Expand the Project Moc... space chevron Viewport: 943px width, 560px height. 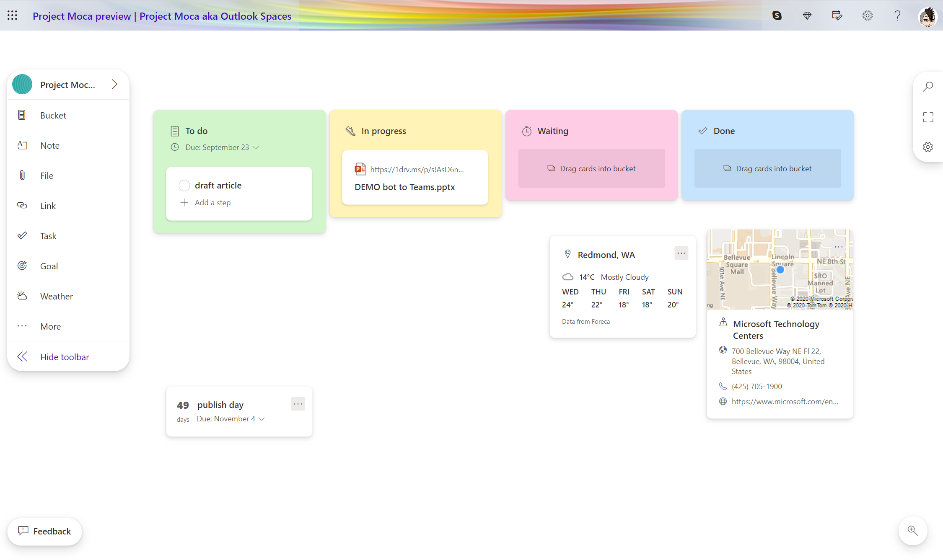click(x=114, y=84)
